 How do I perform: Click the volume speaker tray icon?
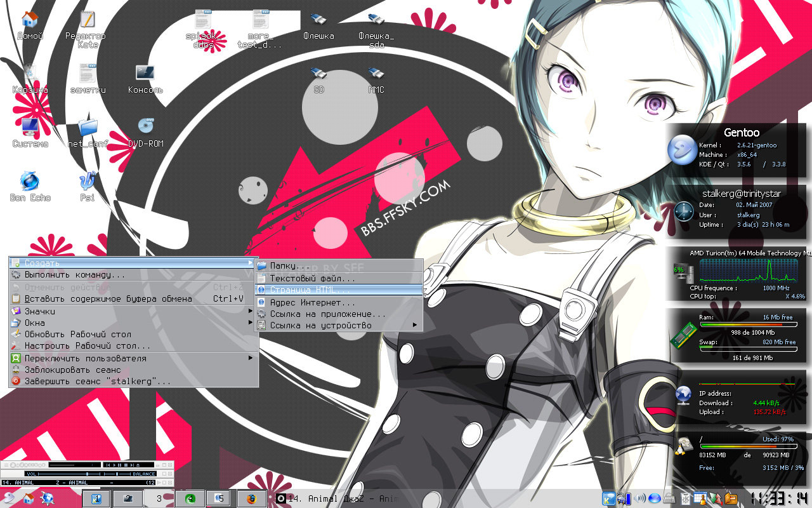639,498
